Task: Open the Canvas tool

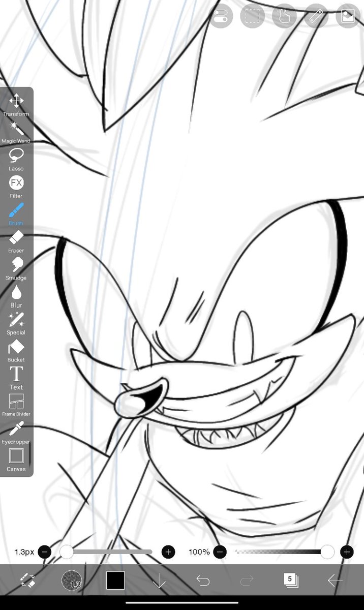Action: [x=16, y=460]
